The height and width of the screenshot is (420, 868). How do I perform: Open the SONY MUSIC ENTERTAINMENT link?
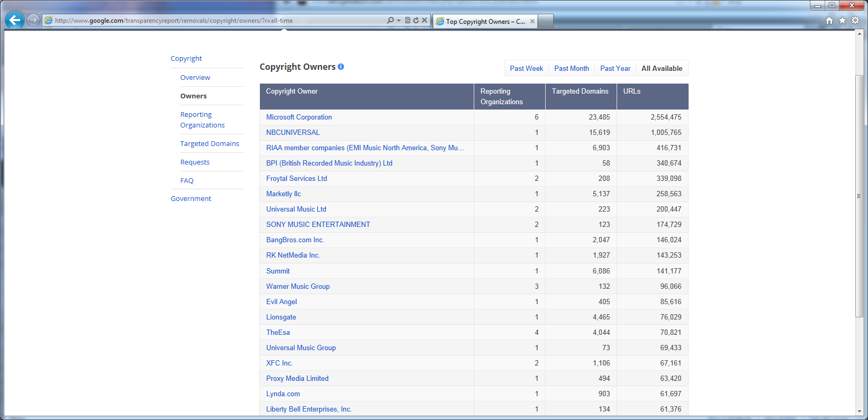coord(318,224)
